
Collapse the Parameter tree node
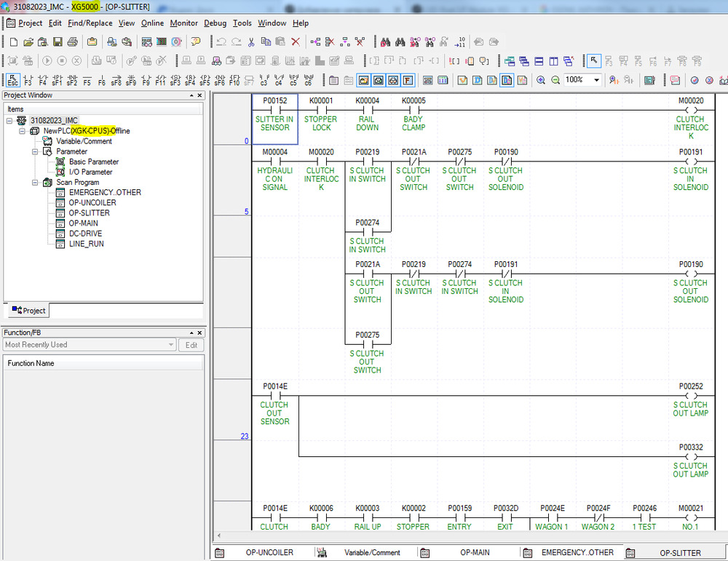[36, 152]
